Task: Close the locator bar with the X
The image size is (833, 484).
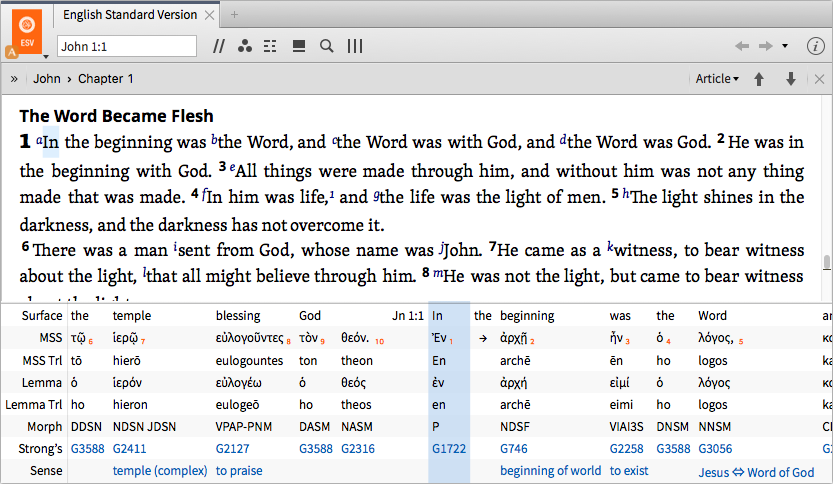Action: click(819, 79)
